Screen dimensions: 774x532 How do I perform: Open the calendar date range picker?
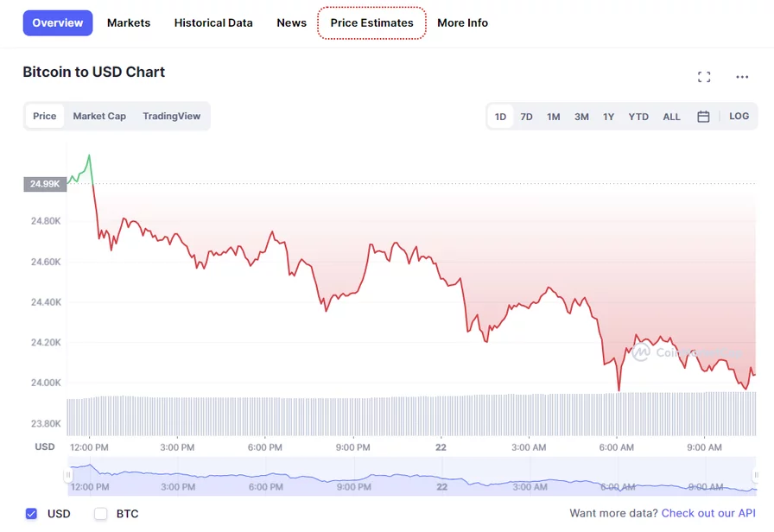tap(703, 117)
